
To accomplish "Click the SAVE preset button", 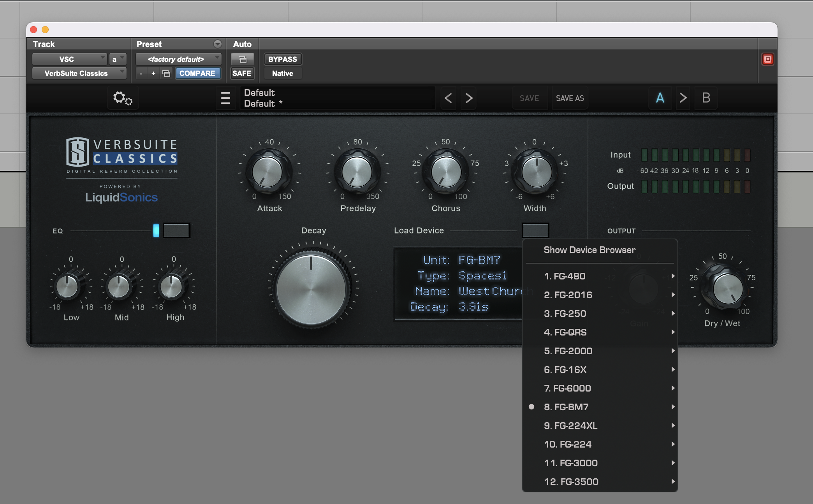I will coord(529,98).
